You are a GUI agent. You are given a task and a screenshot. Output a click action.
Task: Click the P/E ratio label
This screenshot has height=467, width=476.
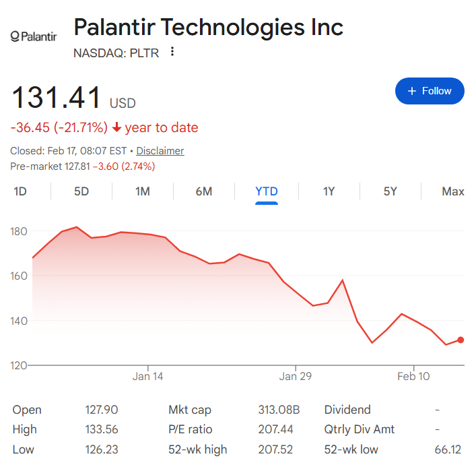coord(191,429)
